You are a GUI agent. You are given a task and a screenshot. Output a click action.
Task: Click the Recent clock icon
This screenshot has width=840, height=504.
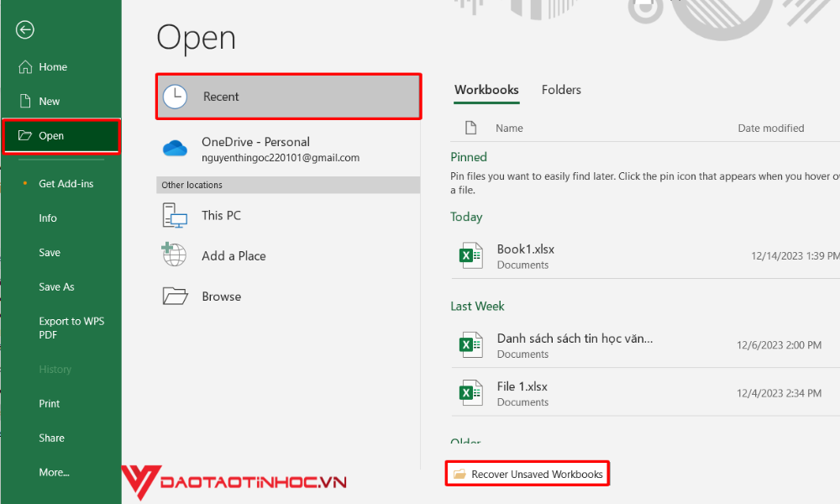pyautogui.click(x=175, y=97)
